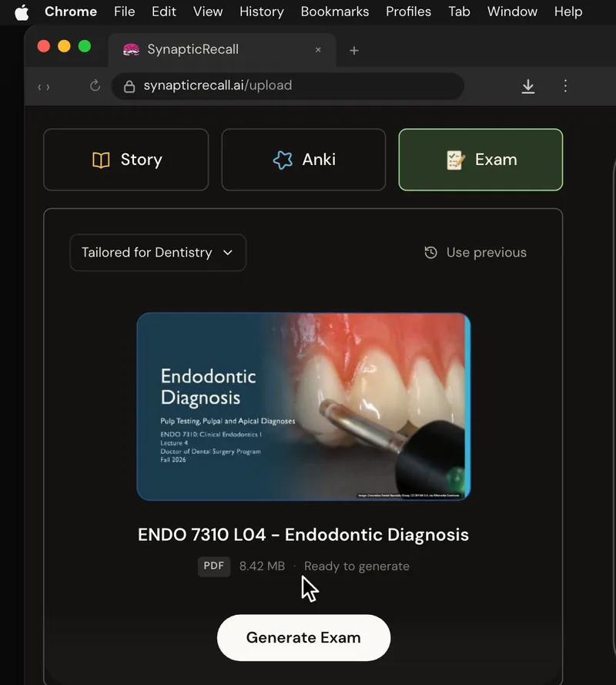The width and height of the screenshot is (616, 685).
Task: Click Use previous option
Action: (475, 253)
